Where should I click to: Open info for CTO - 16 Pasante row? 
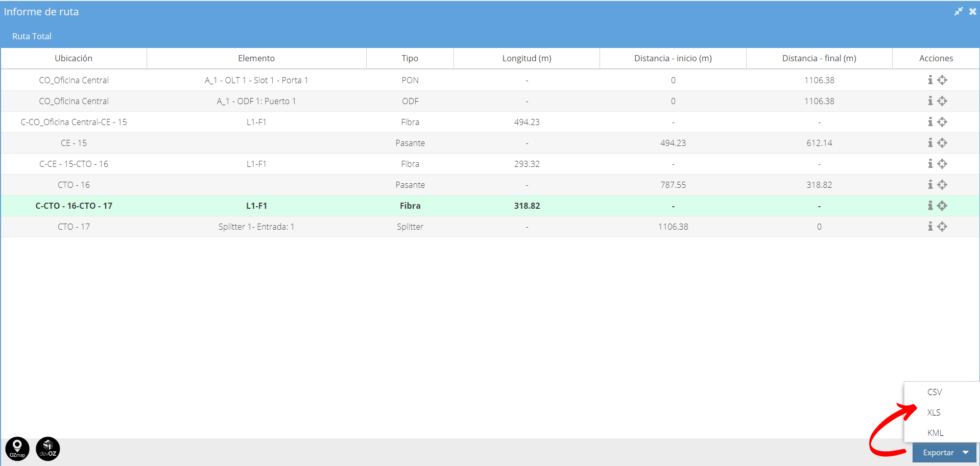(x=930, y=184)
